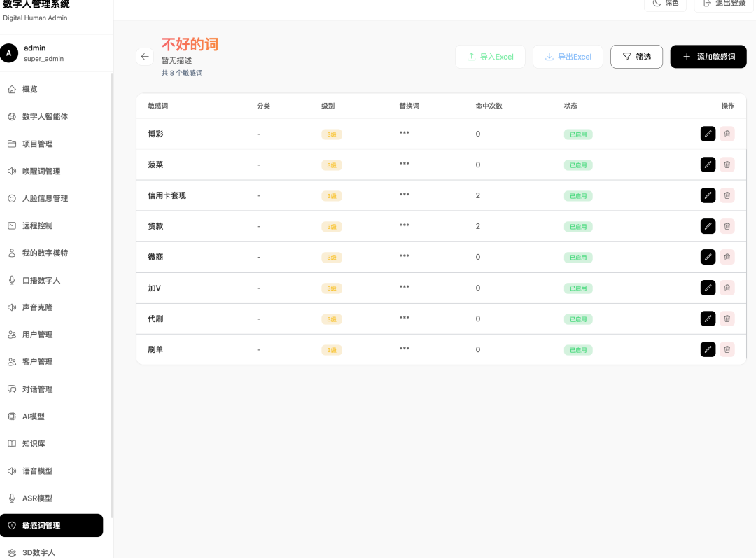756x558 pixels.
Task: Delete the 加V entry
Action: click(x=727, y=288)
